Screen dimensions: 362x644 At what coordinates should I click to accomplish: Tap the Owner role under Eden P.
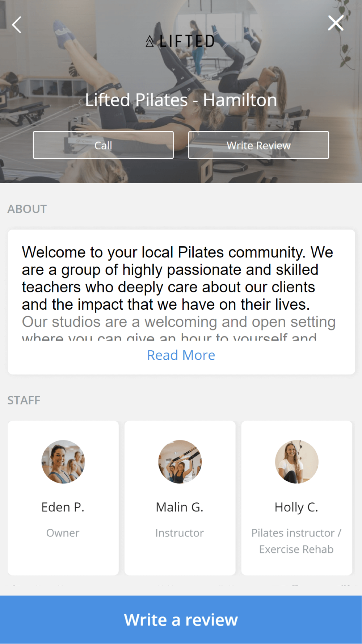[x=63, y=533]
